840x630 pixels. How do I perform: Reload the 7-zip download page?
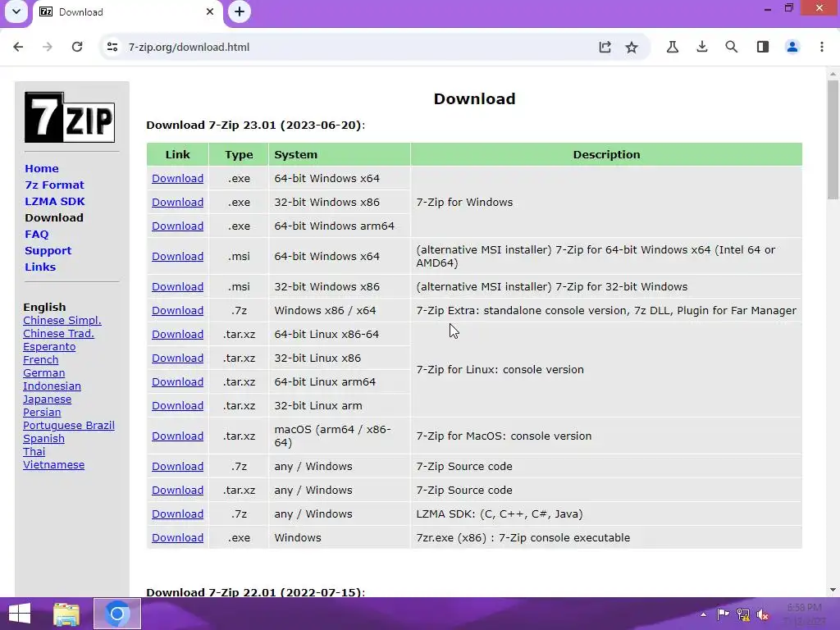click(x=77, y=47)
